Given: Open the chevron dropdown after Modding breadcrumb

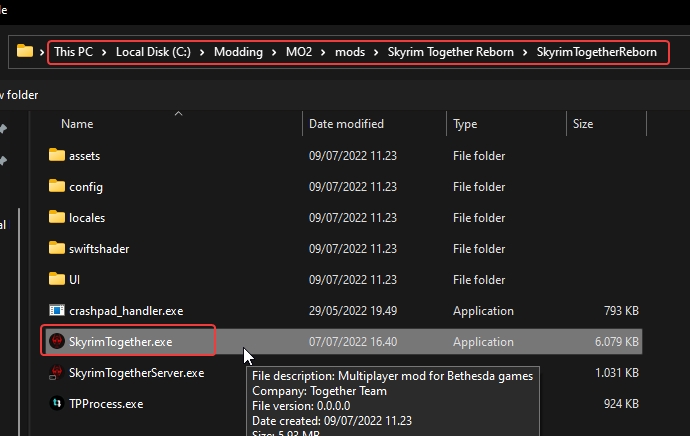Looking at the screenshot, I should point(275,51).
